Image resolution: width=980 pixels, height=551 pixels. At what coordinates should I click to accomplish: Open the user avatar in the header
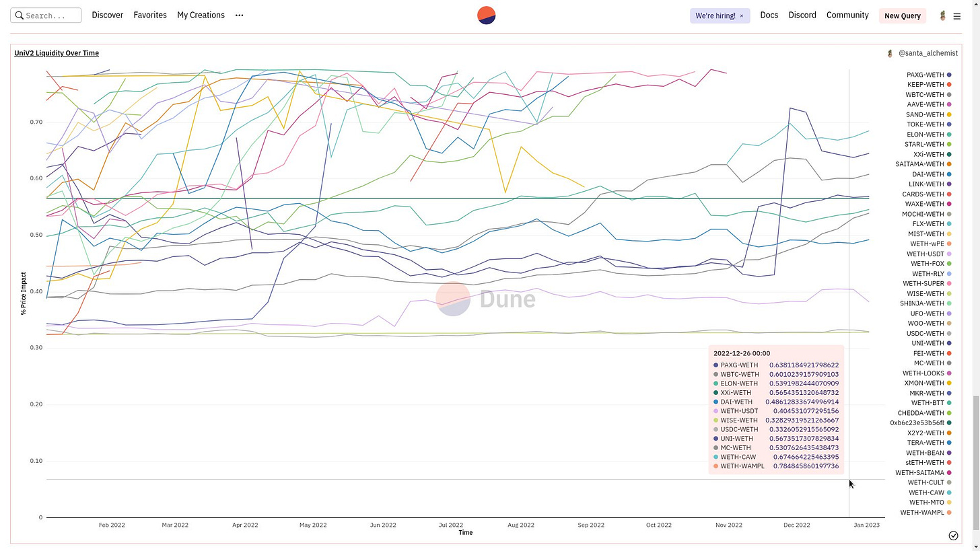(x=942, y=15)
